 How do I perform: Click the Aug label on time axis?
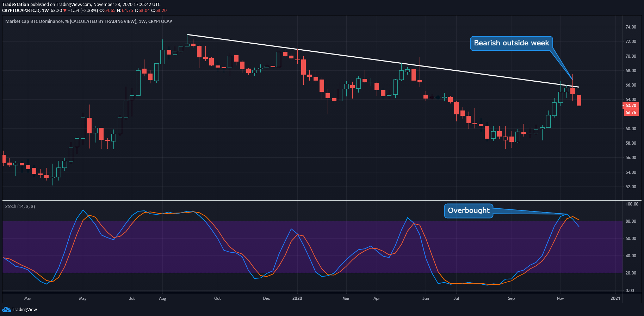pyautogui.click(x=162, y=298)
